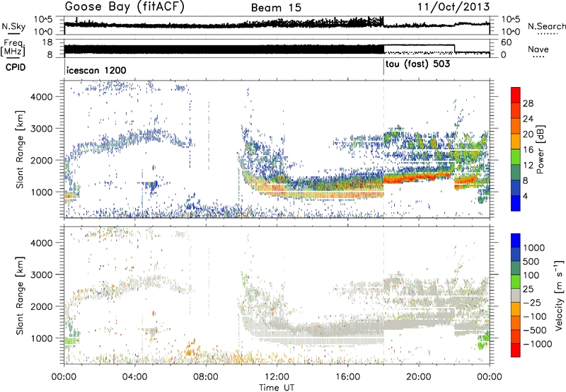This screenshot has width=566, height=392.
Task: Select the CPID row label
Action: (16, 67)
